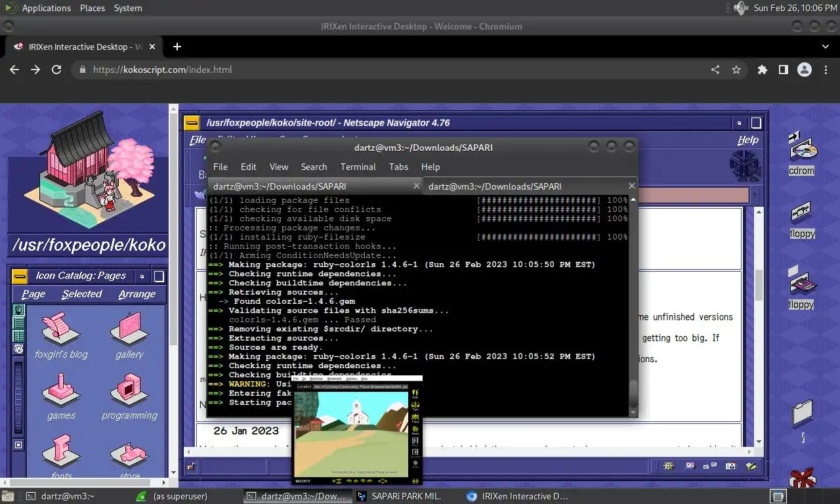Open Chromium extensions puzzle icon
840x504 pixels.
pos(762,70)
